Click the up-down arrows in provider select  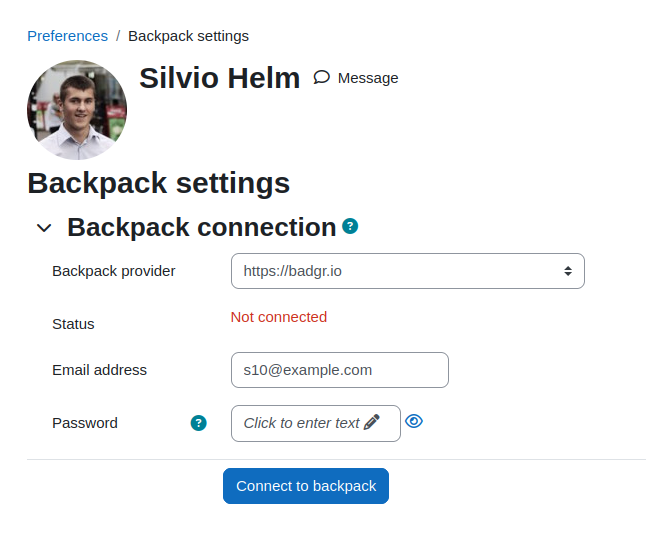coord(568,271)
